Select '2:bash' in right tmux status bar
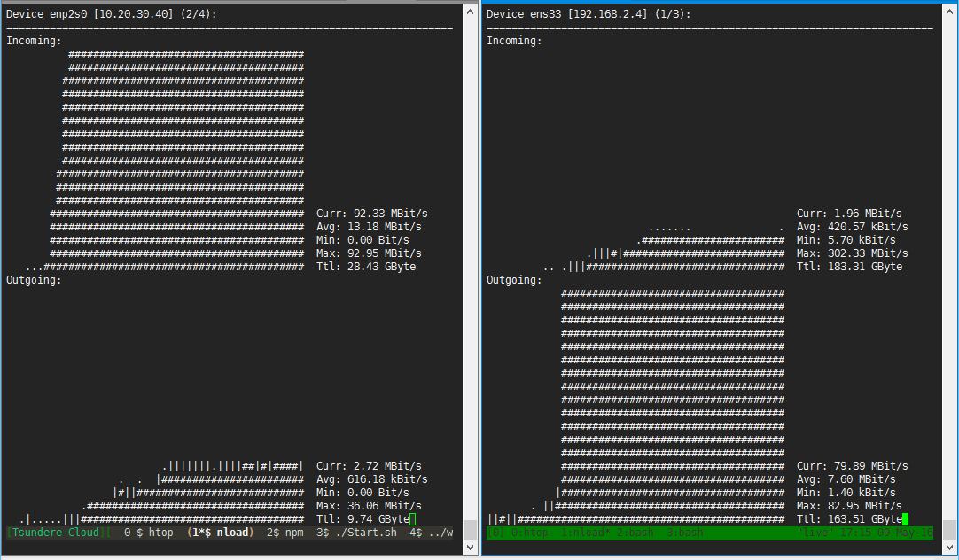This screenshot has height=560, width=959. [x=635, y=533]
